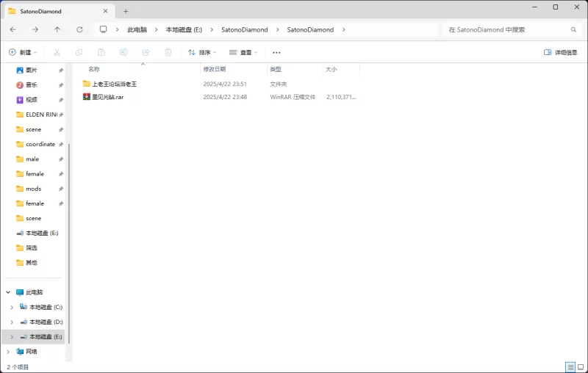Screen dimensions: 588x373
Task: Collapse the 此电脑 tree node
Action: coord(8,292)
